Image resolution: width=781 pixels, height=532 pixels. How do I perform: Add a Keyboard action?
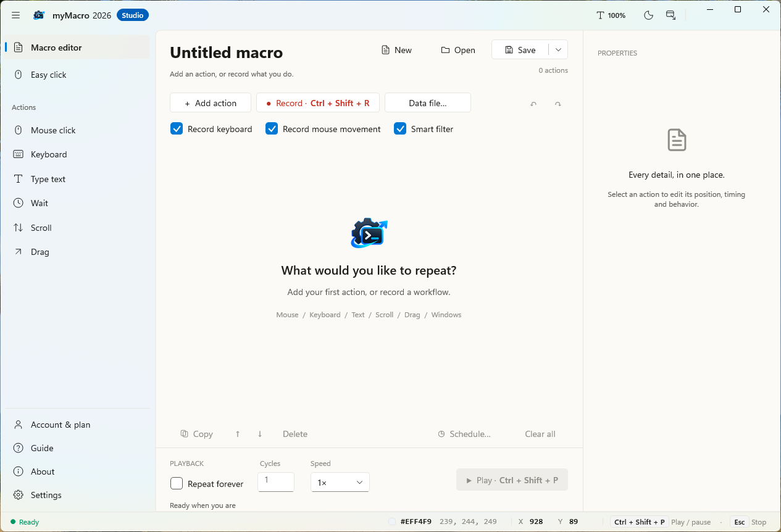(77, 154)
